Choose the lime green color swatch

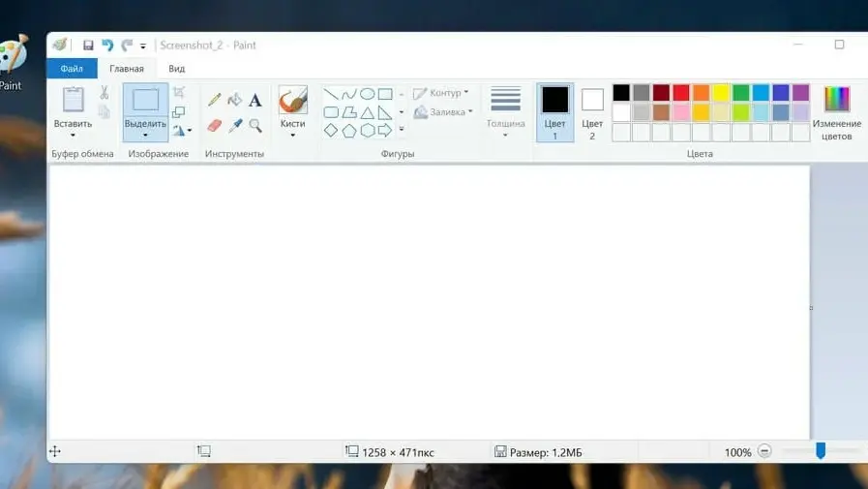click(740, 112)
